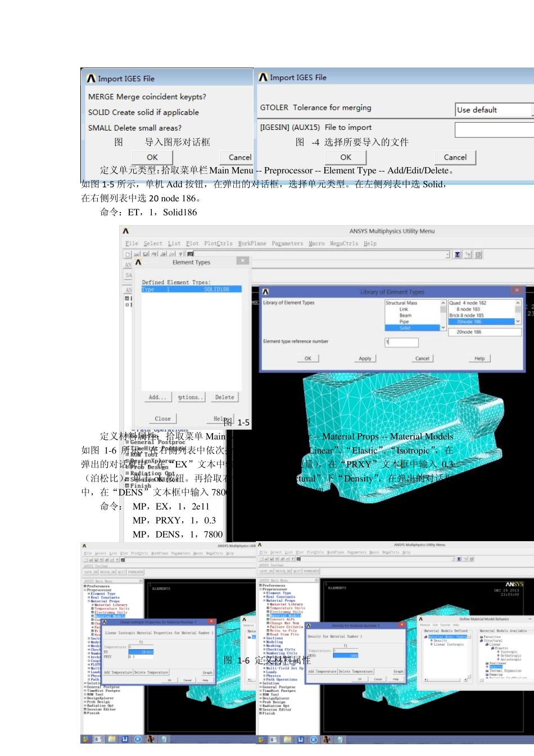Viewport: 534px width, 756px height.
Task: Click the Help question-mark toolbar icon in middle window
Action: point(181,254)
